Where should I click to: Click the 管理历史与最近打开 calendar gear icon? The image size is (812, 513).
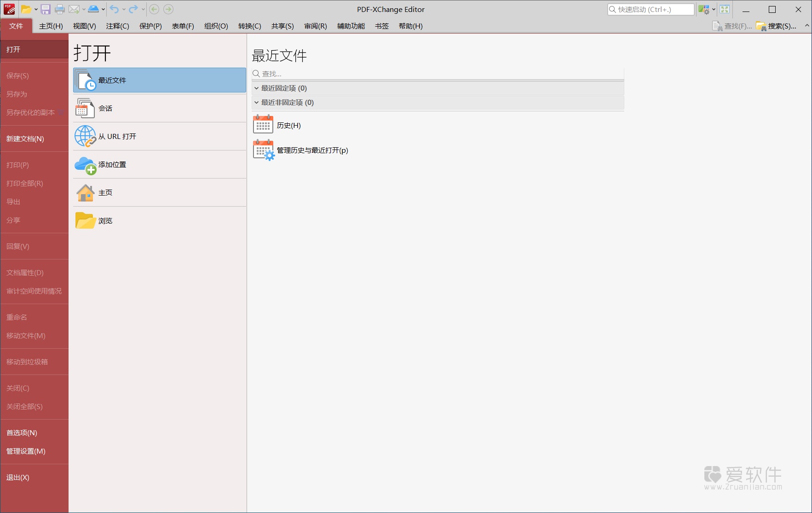click(264, 150)
